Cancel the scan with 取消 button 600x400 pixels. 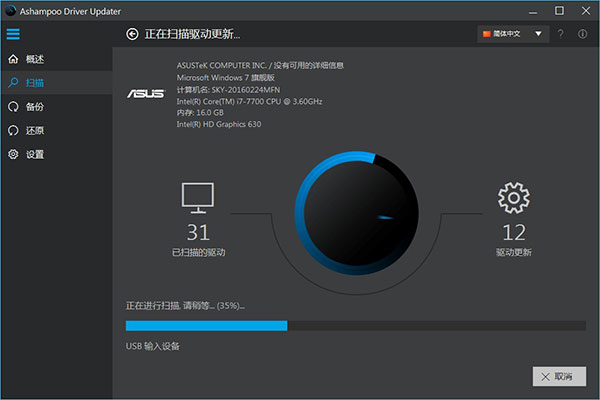pyautogui.click(x=559, y=377)
